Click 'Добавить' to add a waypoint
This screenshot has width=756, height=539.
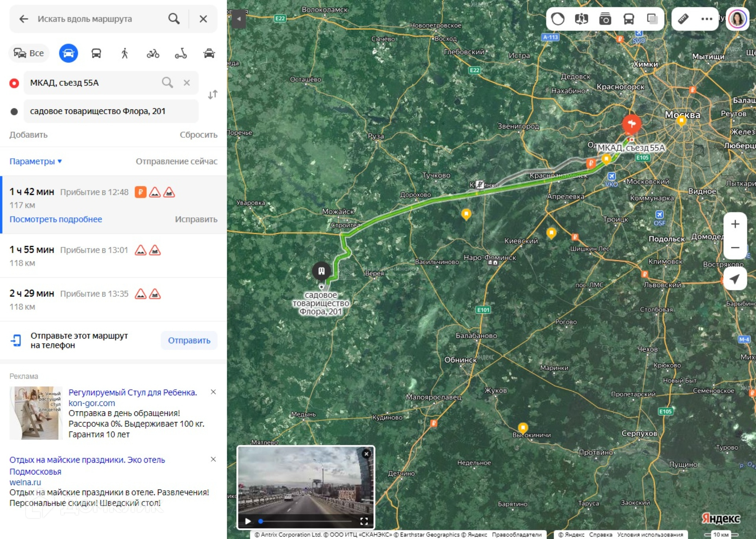(x=28, y=135)
